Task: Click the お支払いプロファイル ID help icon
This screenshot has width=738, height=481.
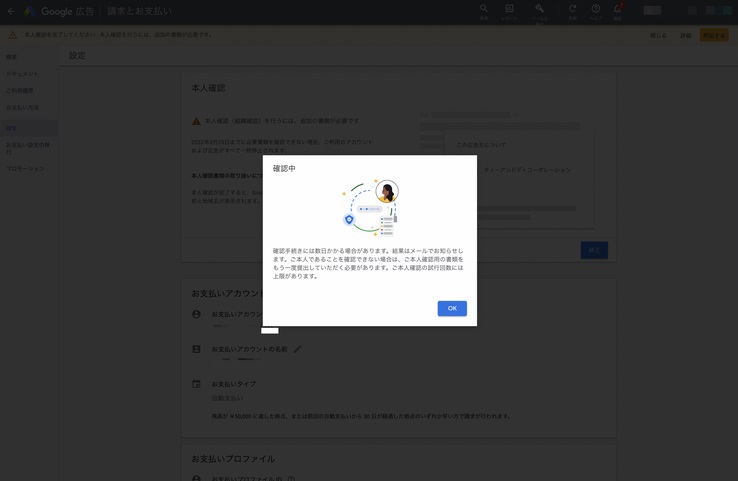Action: [x=291, y=479]
